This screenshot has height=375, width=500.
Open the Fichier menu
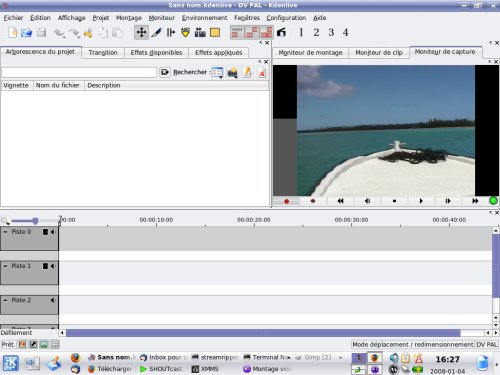pyautogui.click(x=13, y=18)
